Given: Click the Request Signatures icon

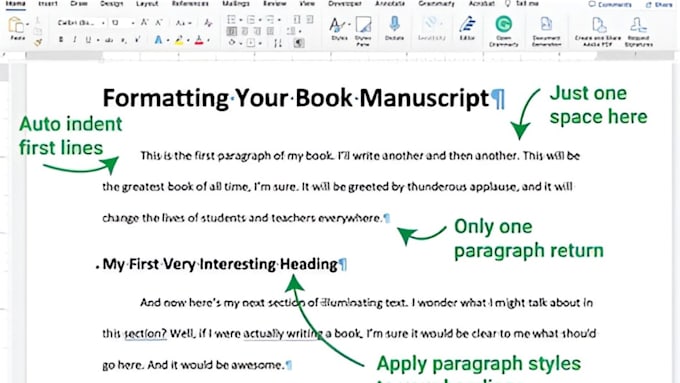Looking at the screenshot, I should coord(638,25).
